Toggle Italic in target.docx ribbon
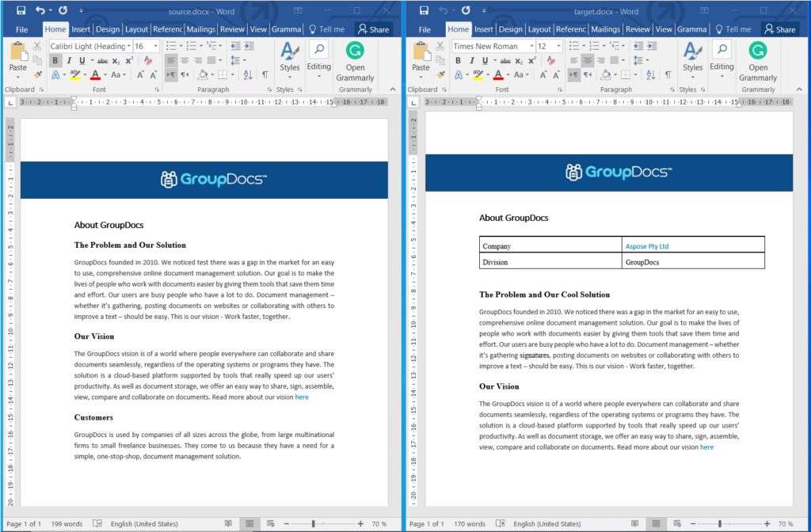This screenshot has width=811, height=532. pos(472,60)
